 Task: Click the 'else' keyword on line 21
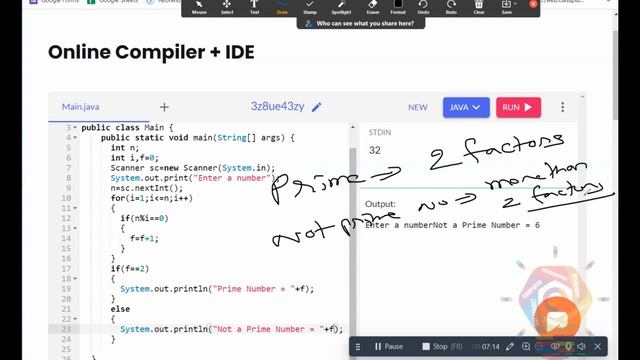pyautogui.click(x=120, y=309)
